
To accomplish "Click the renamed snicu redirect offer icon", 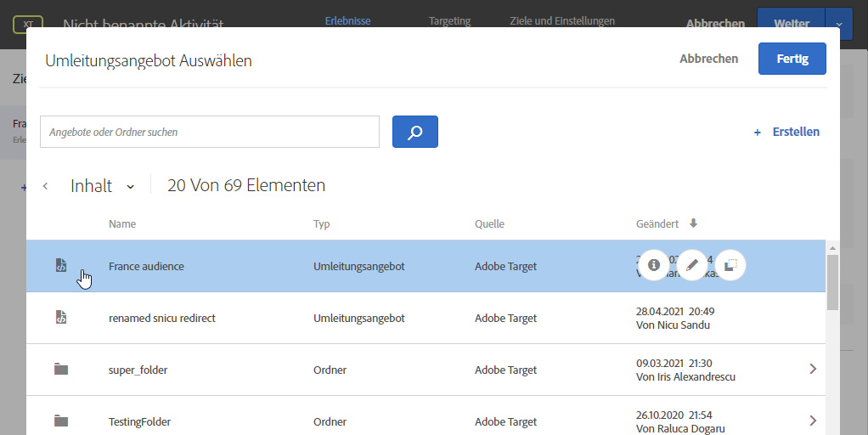I will tap(60, 318).
